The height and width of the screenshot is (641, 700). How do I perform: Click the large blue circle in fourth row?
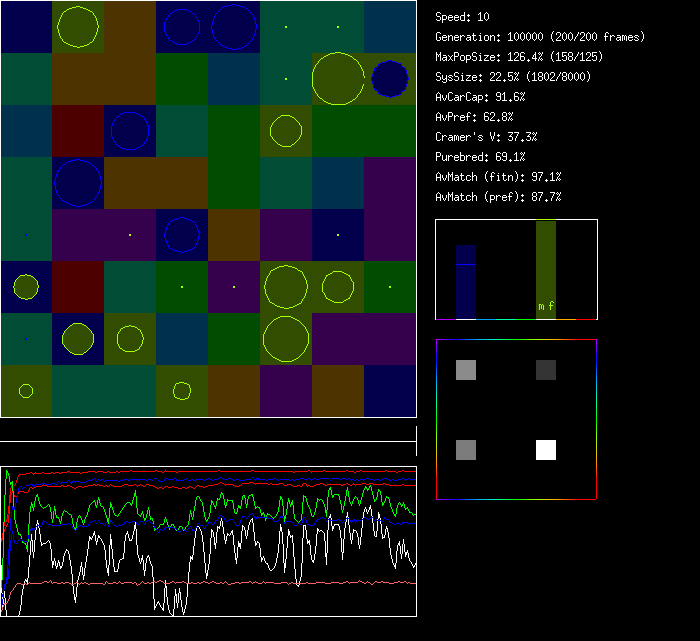pyautogui.click(x=78, y=182)
